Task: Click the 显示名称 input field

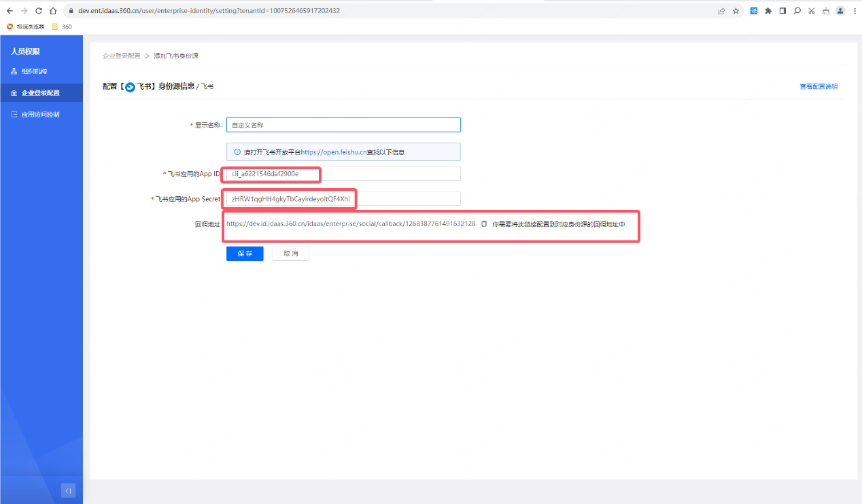Action: (343, 125)
